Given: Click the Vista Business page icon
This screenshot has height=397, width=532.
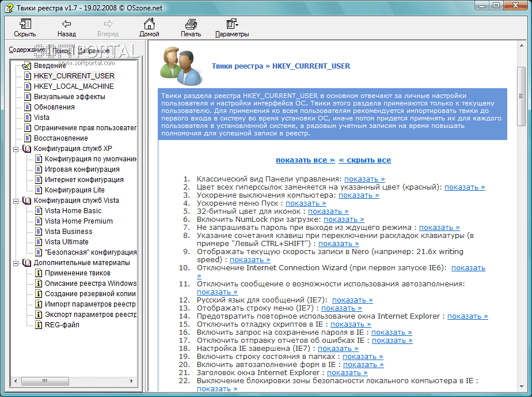Looking at the screenshot, I should tap(39, 231).
